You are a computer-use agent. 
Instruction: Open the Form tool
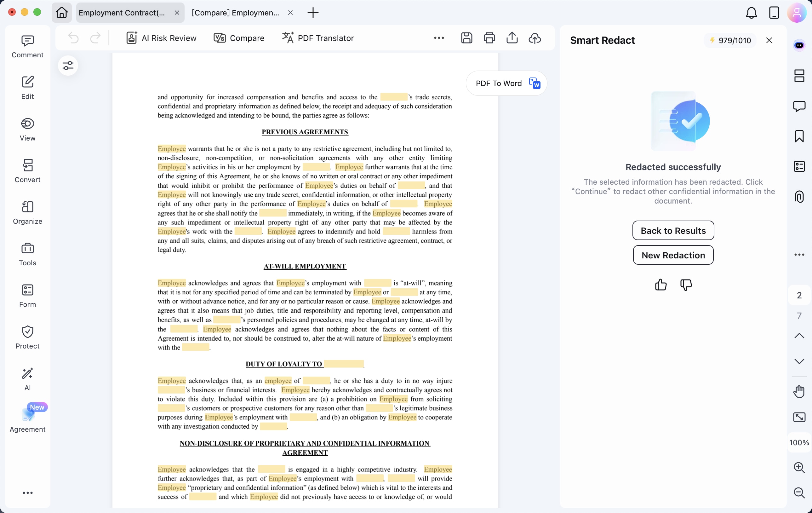[27, 296]
